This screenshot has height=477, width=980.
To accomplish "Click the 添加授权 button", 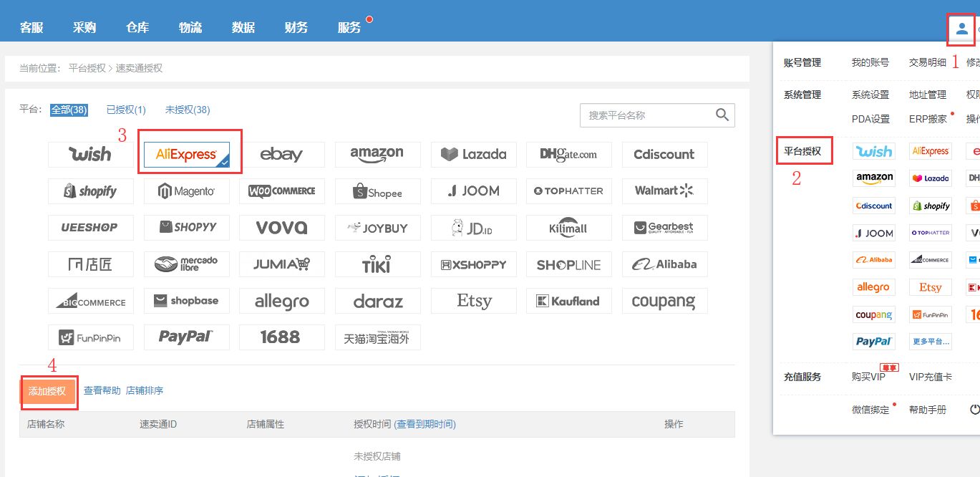I will coord(47,391).
